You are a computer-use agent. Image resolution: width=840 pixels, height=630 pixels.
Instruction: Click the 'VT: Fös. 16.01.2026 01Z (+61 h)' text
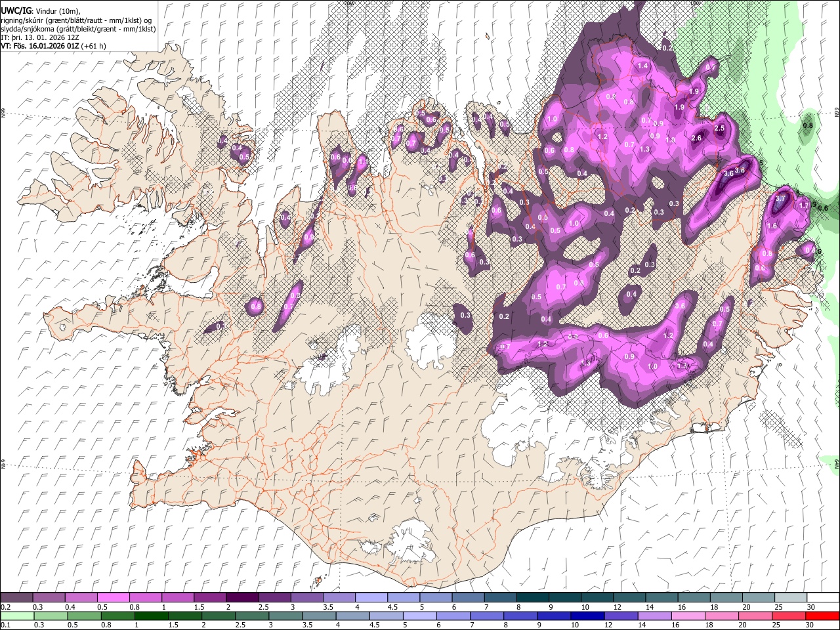point(54,46)
